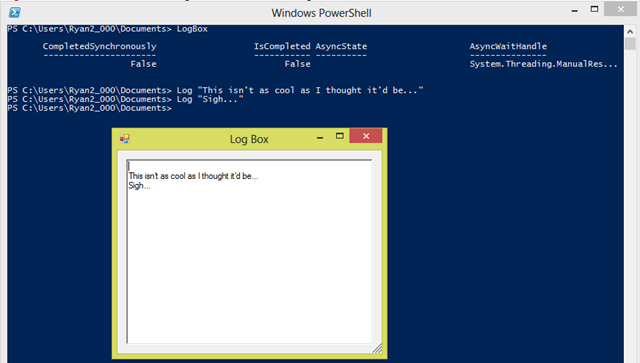This screenshot has width=640, height=363.
Task: Click inside the Log Box text area
Action: 249,251
